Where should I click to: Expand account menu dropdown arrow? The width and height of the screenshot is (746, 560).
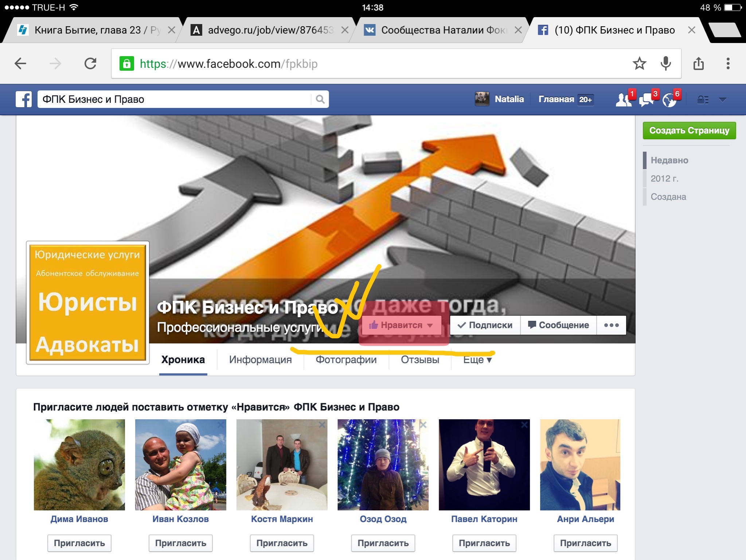click(x=722, y=100)
